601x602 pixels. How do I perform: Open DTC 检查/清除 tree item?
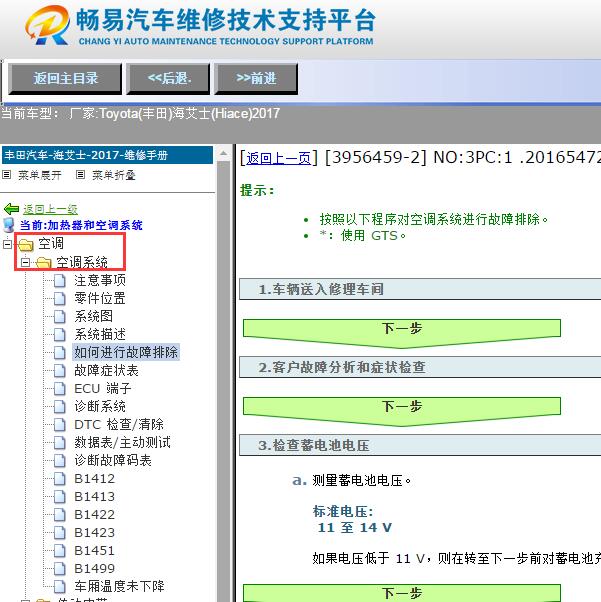[119, 424]
